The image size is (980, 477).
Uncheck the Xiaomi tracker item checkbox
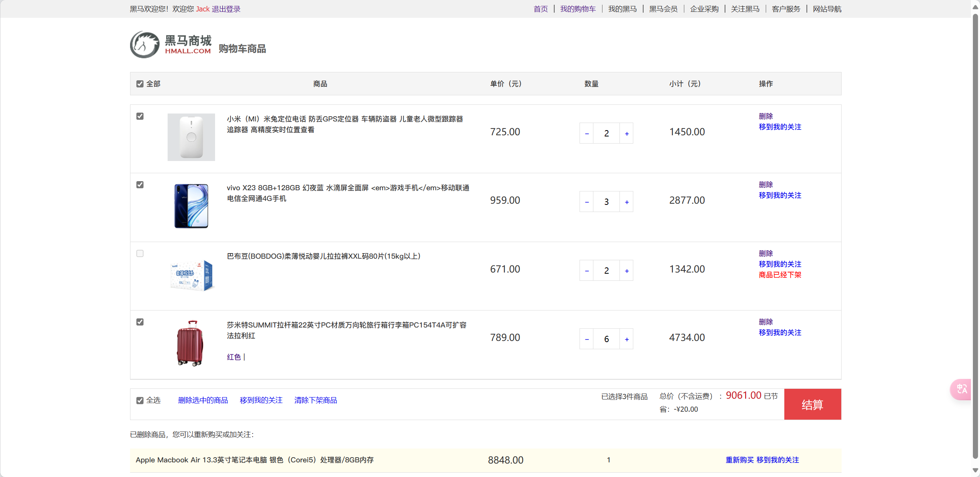click(140, 116)
